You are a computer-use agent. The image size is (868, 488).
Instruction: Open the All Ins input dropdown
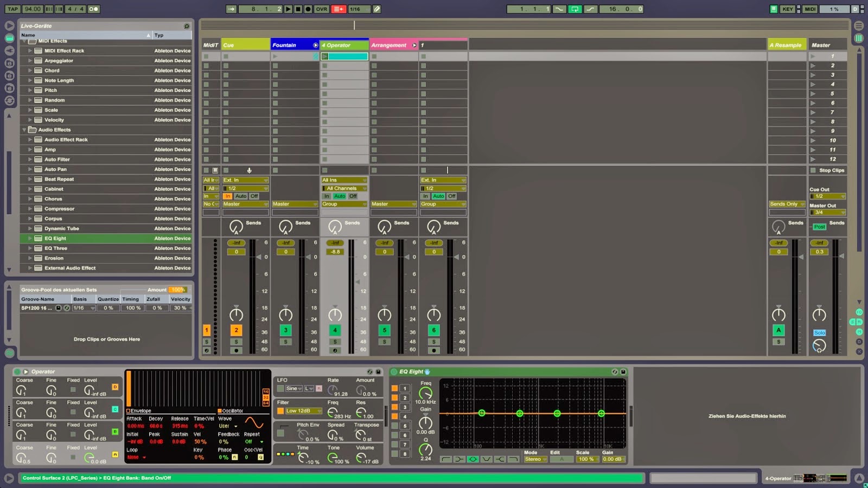click(344, 180)
